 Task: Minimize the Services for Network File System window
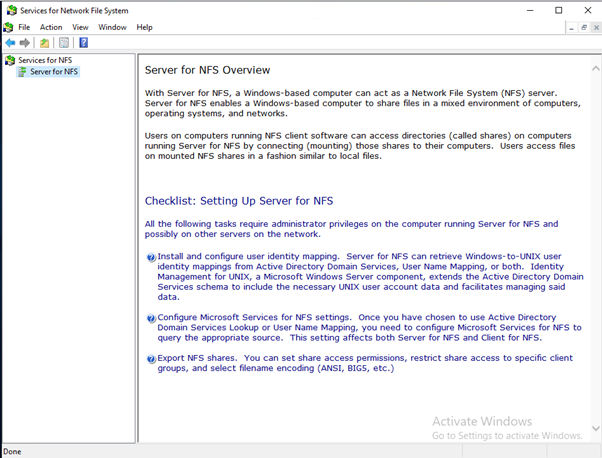pos(530,10)
